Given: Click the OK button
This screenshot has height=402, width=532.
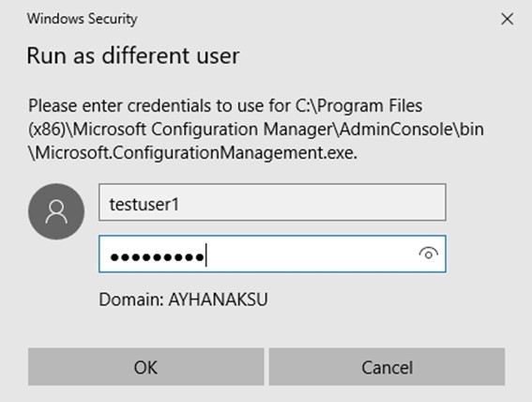Looking at the screenshot, I should point(145,366).
